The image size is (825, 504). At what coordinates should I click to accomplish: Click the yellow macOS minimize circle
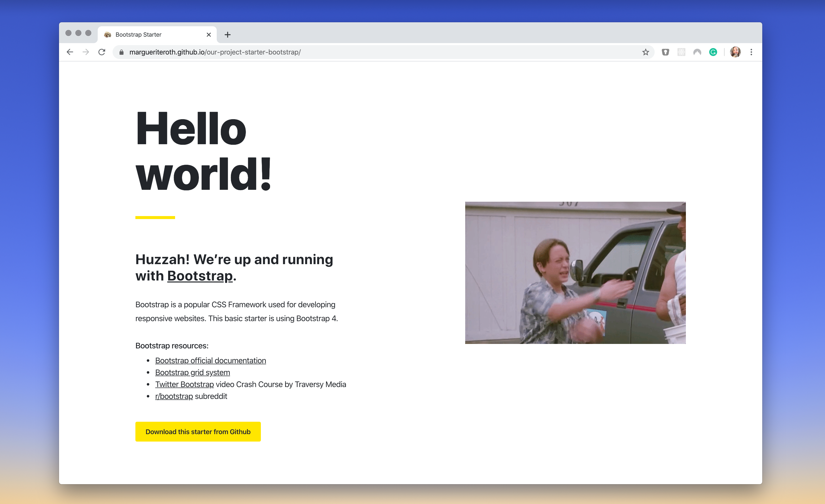point(78,33)
